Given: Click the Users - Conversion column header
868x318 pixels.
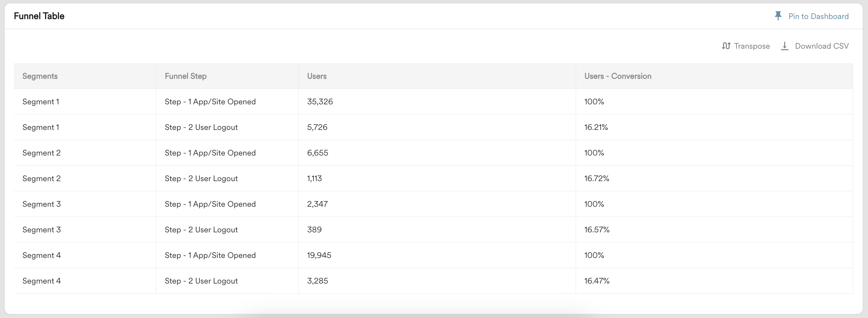Looking at the screenshot, I should (617, 76).
